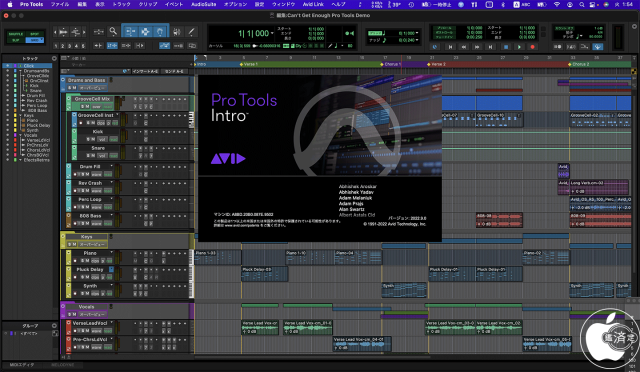
Task: Click the Return to Zero transport button
Action: click(x=451, y=47)
